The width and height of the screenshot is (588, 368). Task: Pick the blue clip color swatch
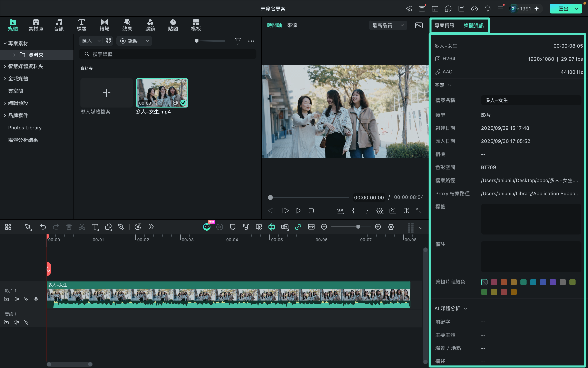[x=543, y=282]
